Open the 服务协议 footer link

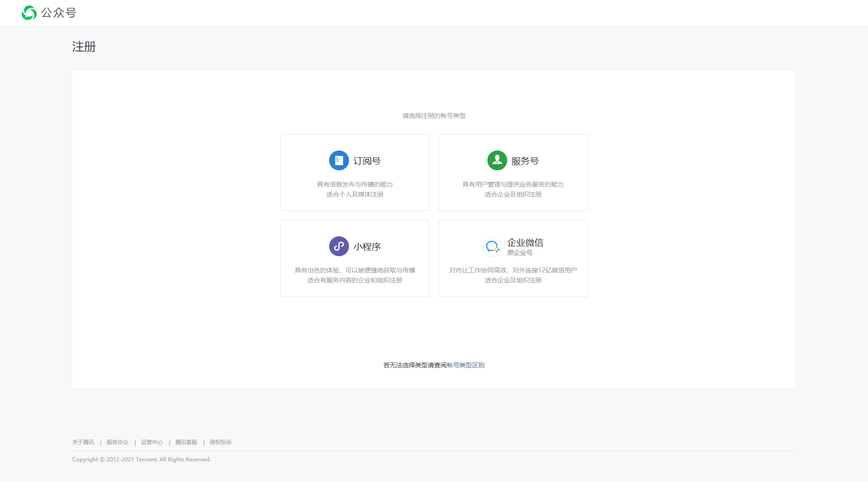pos(118,442)
